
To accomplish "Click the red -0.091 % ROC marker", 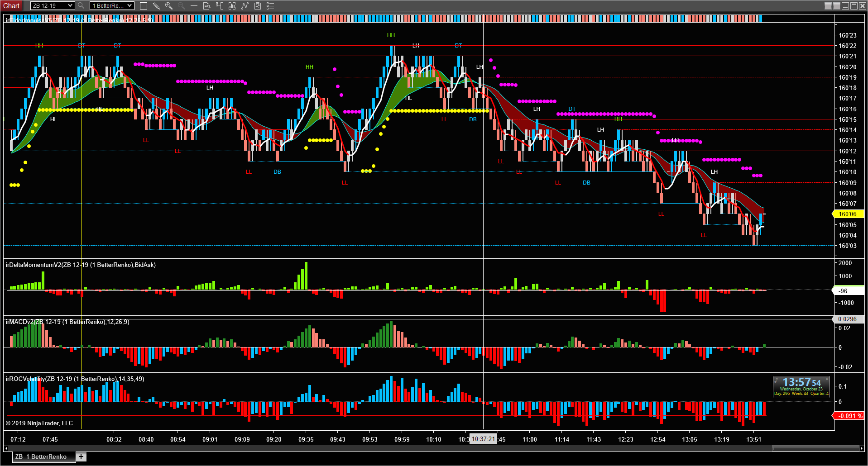I will tap(848, 416).
